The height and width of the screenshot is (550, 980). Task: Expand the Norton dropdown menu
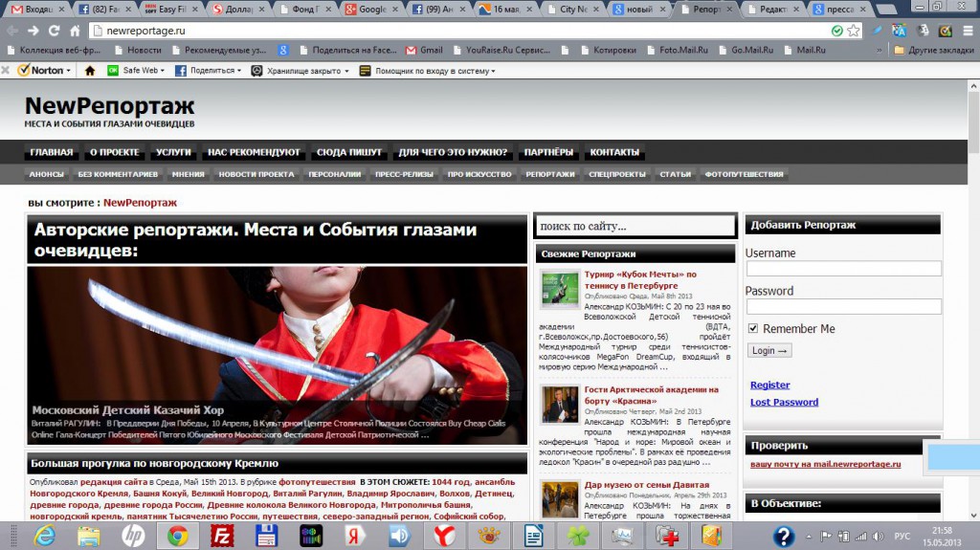pos(68,71)
